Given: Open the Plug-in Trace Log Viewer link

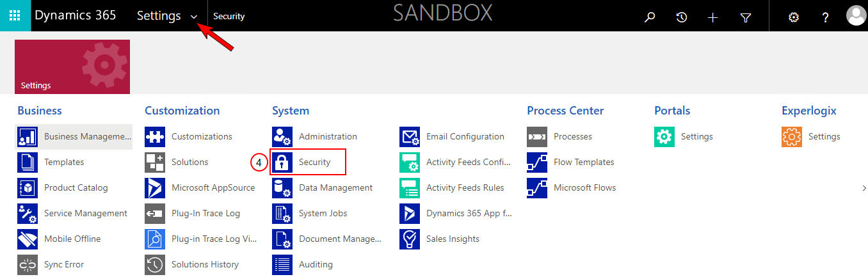Looking at the screenshot, I should (x=214, y=239).
